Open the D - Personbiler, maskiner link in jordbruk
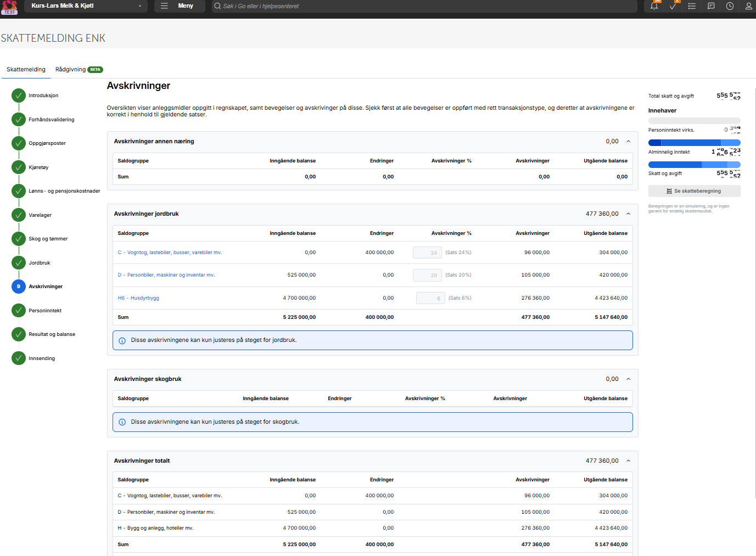This screenshot has height=556, width=756. tap(166, 275)
